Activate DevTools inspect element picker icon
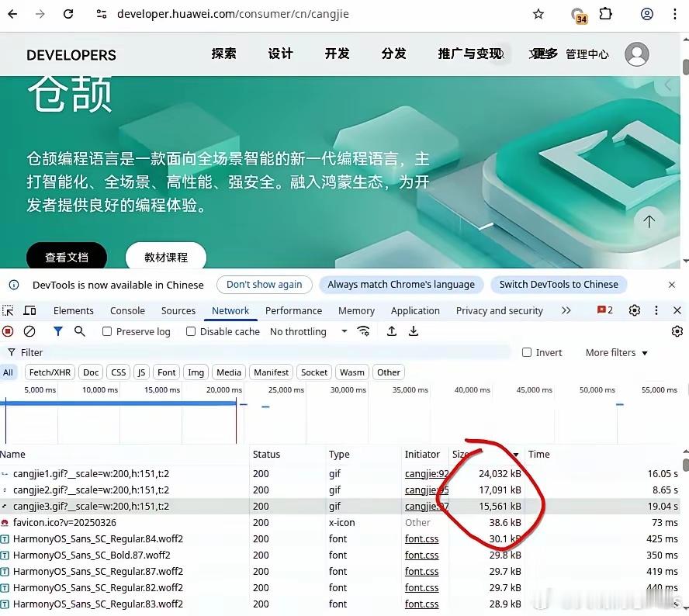 [8, 310]
